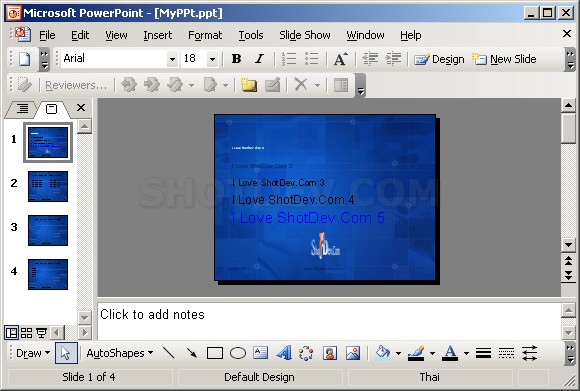Open the Arial font name dropdown
The width and height of the screenshot is (580, 391).
(x=172, y=59)
